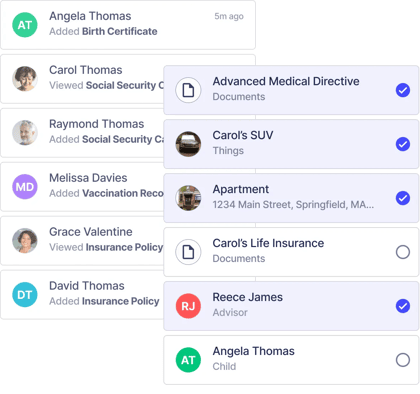Image resolution: width=420 pixels, height=394 pixels.
Task: Click Carol Thomas's profile photo
Action: pyautogui.click(x=25, y=79)
